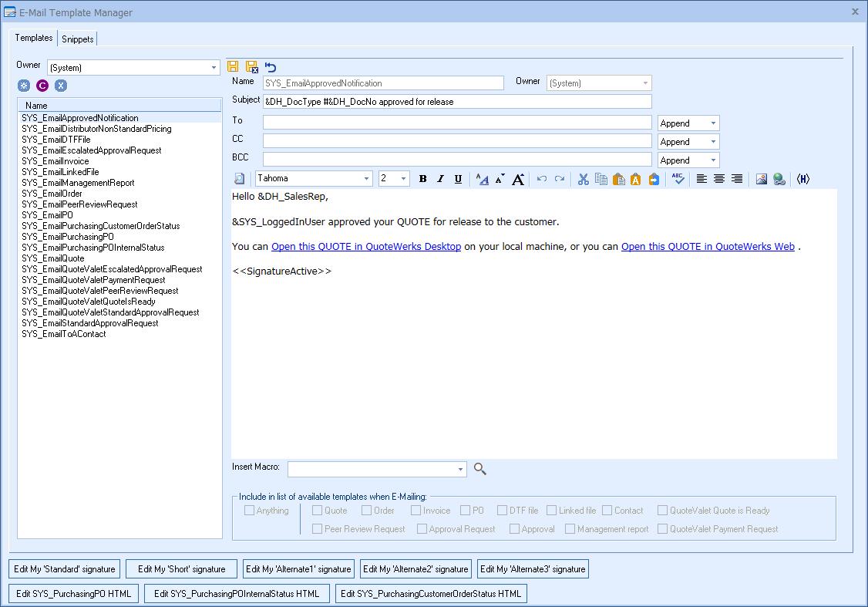Image resolution: width=868 pixels, height=607 pixels.
Task: Open the Insert Macro dropdown list
Action: coord(461,469)
